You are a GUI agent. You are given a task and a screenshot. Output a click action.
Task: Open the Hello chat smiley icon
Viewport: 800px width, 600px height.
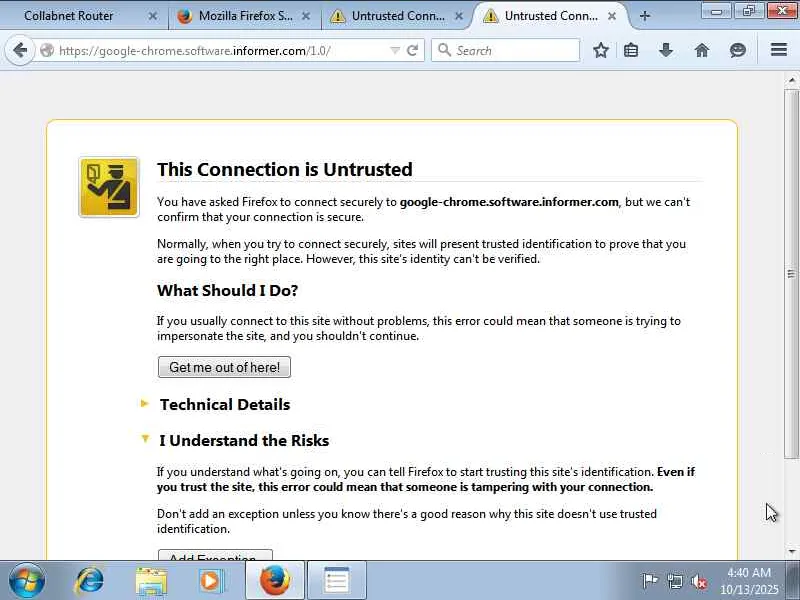click(738, 50)
